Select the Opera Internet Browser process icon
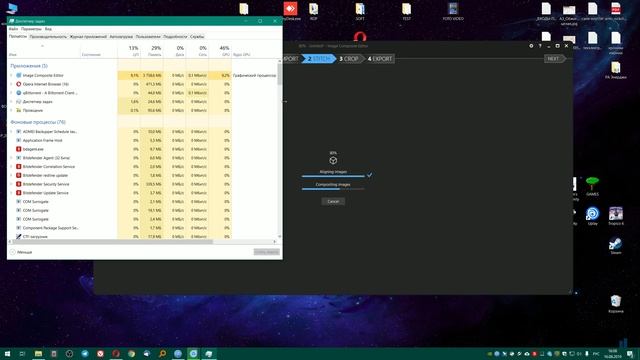The image size is (640, 360). (x=18, y=84)
